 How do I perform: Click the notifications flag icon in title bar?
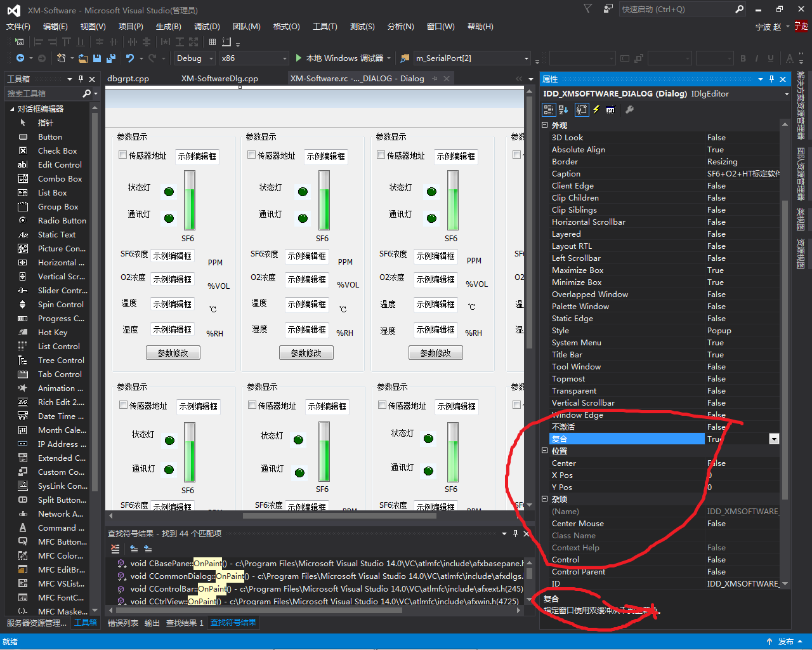point(587,9)
